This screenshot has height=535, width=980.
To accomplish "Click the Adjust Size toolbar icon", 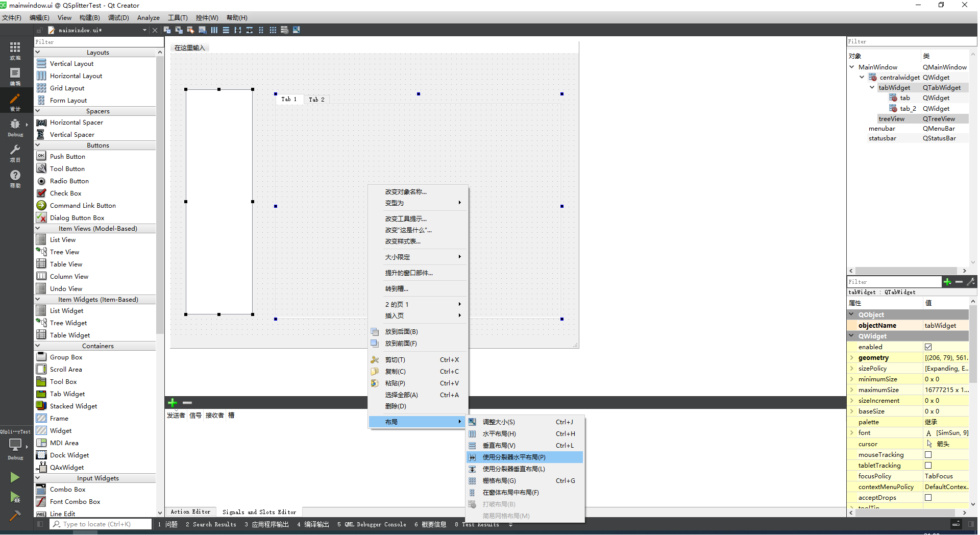I will [x=297, y=30].
